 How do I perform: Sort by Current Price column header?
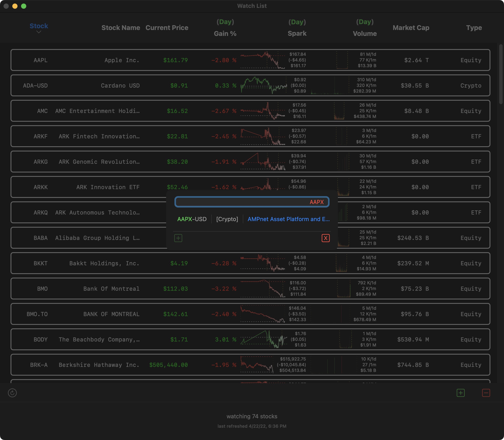tap(167, 28)
